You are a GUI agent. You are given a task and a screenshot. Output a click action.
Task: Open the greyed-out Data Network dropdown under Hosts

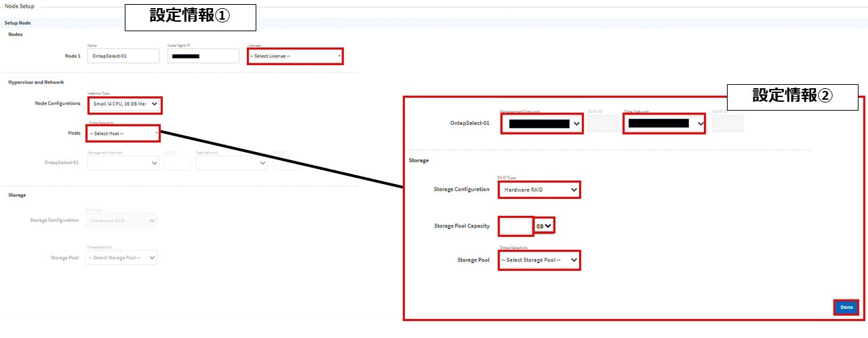[231, 163]
